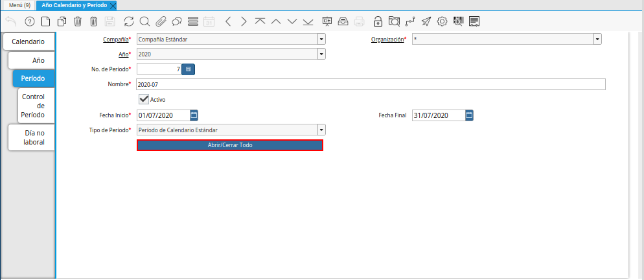Viewport: 644px width, 280px height.
Task: Toggle grid view with the stacked lines icon
Action: click(x=193, y=21)
